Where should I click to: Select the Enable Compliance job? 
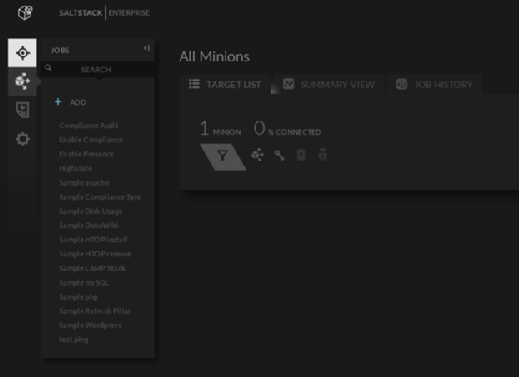pos(91,140)
